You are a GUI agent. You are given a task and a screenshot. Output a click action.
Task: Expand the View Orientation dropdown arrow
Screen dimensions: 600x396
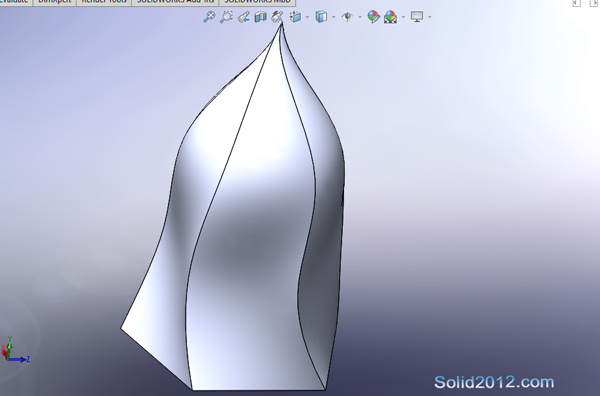pyautogui.click(x=307, y=17)
